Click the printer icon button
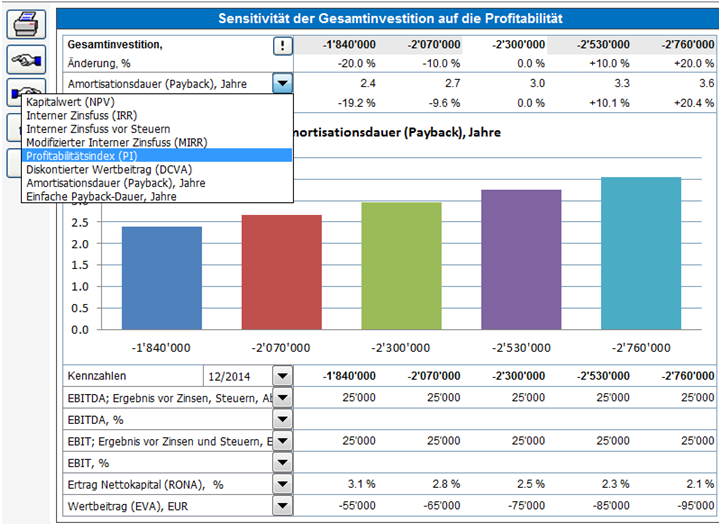This screenshot has width=719, height=524. tap(26, 24)
